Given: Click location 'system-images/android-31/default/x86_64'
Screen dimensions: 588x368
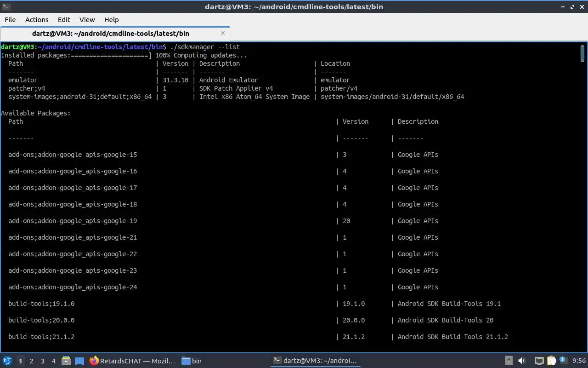Looking at the screenshot, I should click(392, 97).
